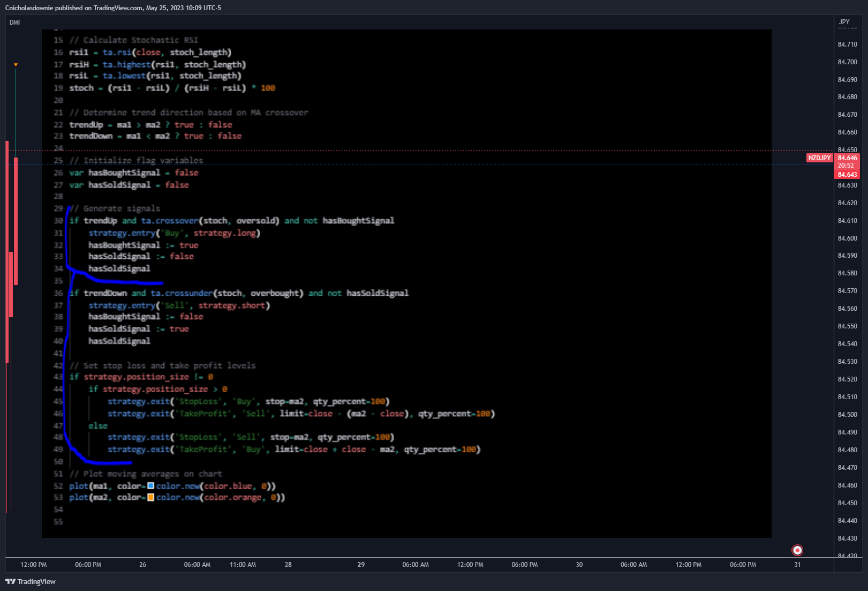
Task: Click the strategy.entry('Buy', strategy.long) line
Action: [175, 233]
